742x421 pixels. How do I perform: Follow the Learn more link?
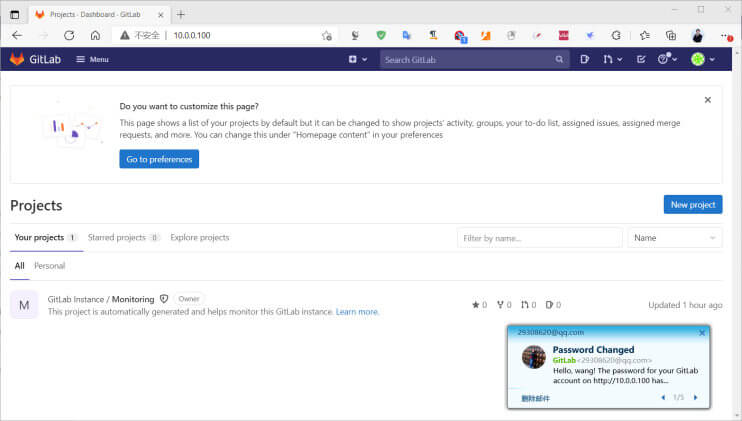tap(357, 312)
